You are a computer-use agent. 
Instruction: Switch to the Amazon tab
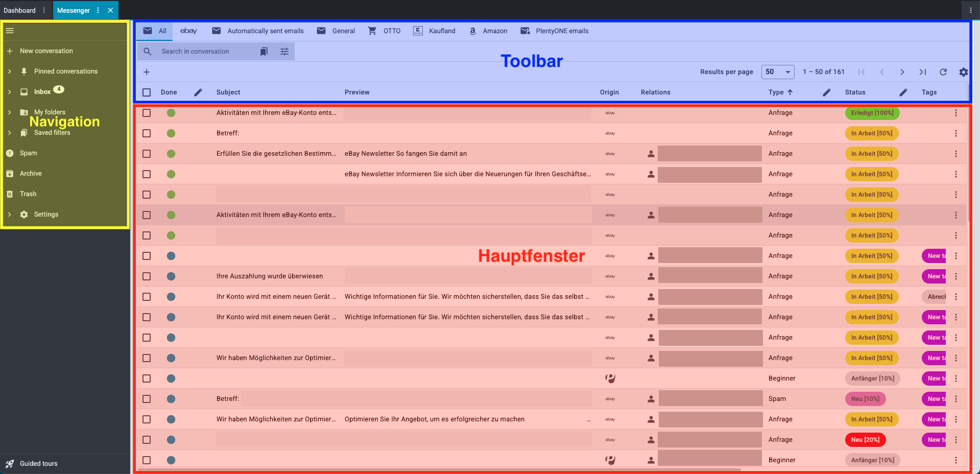point(488,31)
